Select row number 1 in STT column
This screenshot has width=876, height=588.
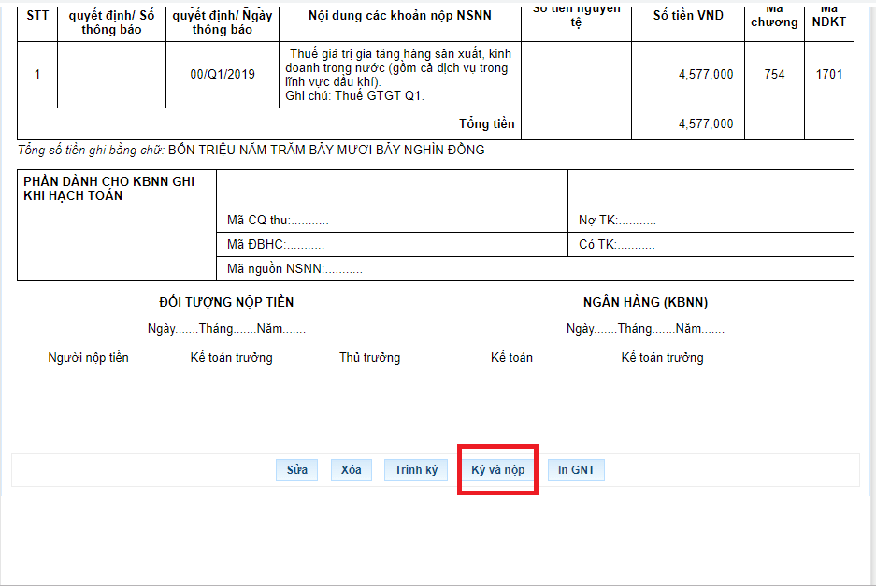click(37, 75)
